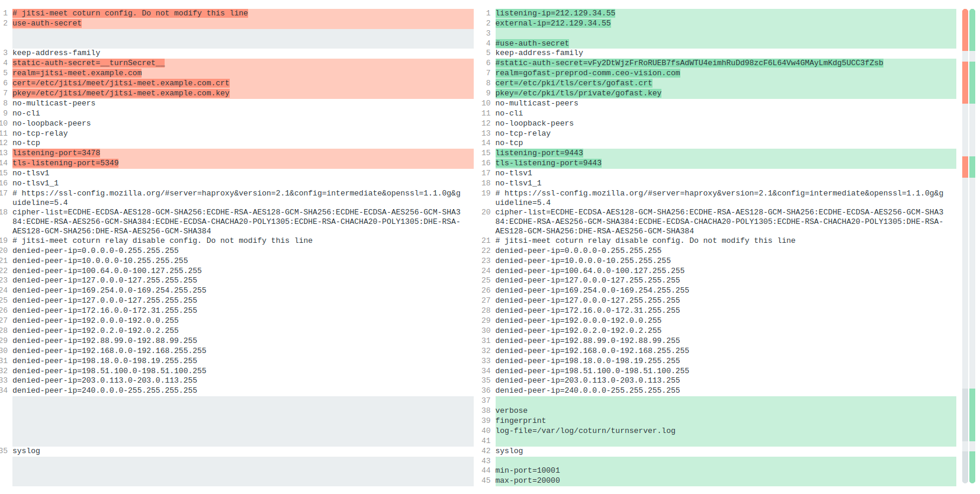Select line 8 'no-multicast-peers'
Viewport: 980px width, 494px height.
54,103
